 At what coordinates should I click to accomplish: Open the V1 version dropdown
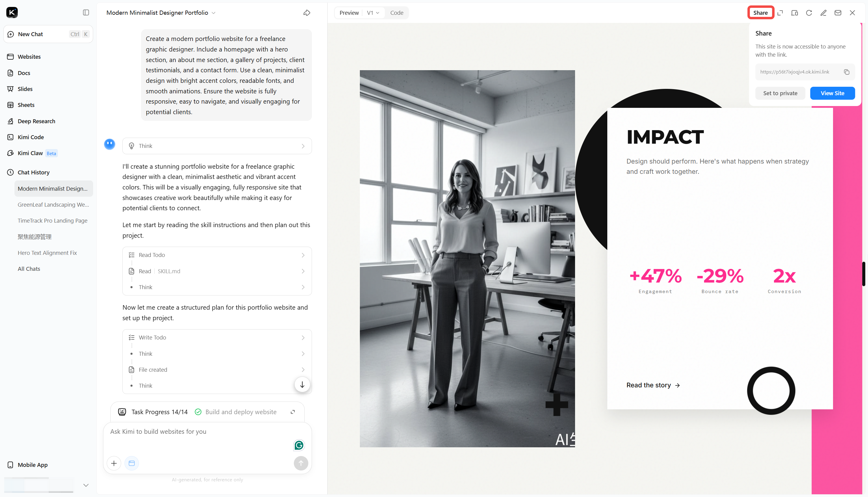373,13
